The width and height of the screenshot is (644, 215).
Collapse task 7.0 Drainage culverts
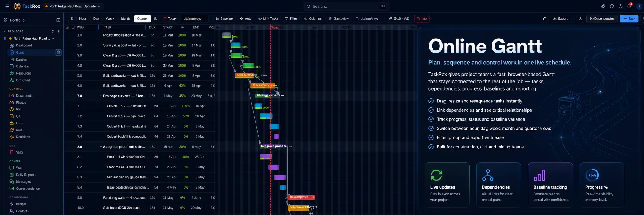[101, 96]
